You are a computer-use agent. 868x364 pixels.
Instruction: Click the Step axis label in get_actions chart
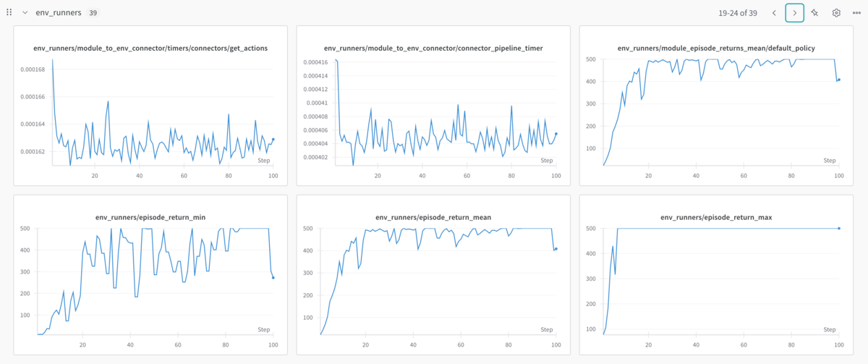pos(263,161)
